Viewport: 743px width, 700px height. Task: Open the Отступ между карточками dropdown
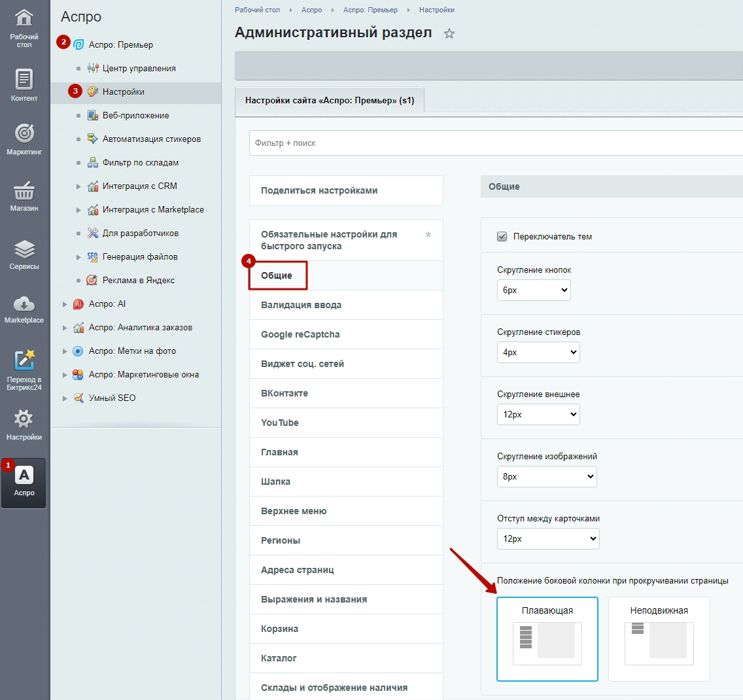(548, 538)
